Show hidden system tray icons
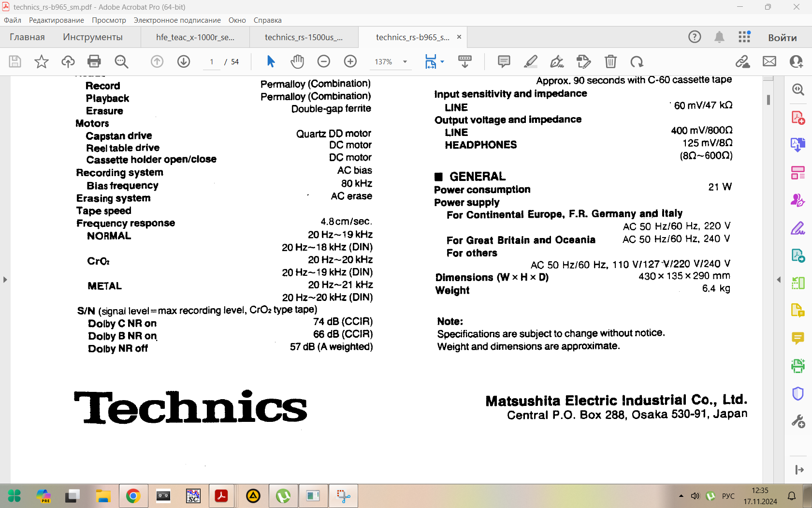 click(681, 496)
